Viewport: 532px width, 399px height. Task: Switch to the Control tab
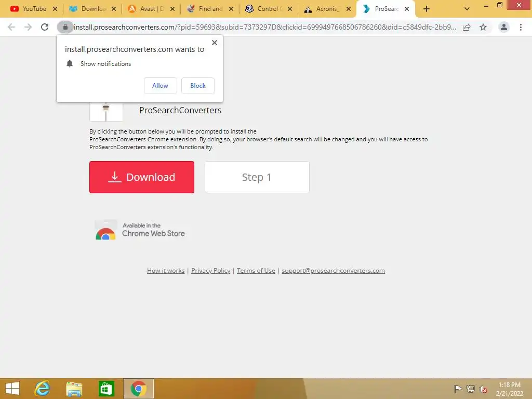pyautogui.click(x=263, y=9)
